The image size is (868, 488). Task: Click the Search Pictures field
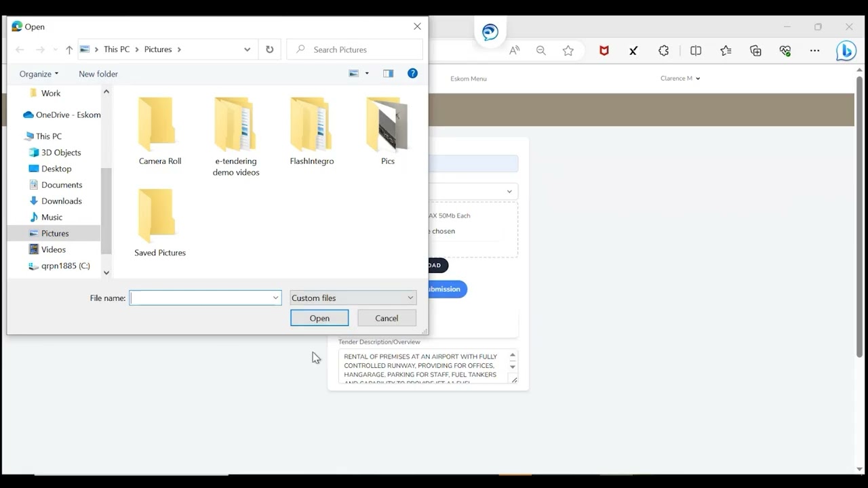[x=355, y=49]
